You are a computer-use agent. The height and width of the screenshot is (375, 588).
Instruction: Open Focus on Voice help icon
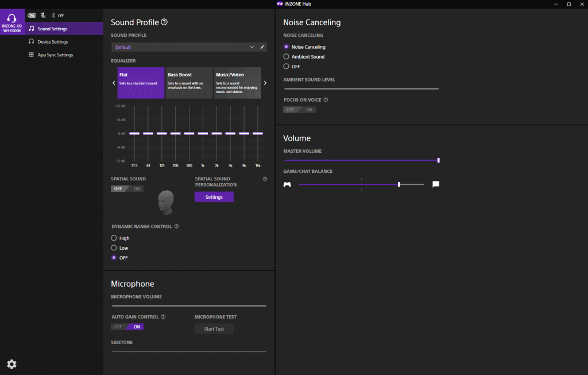point(326,100)
